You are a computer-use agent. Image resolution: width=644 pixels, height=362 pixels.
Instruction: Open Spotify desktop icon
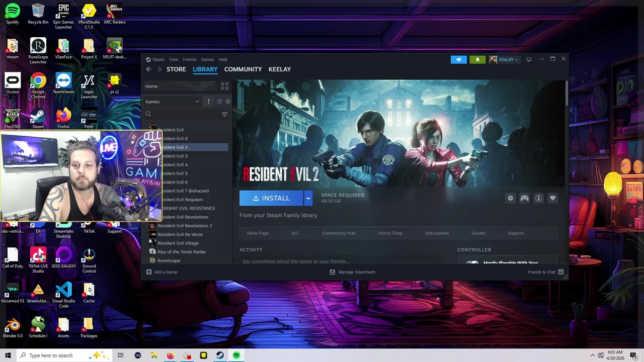pyautogui.click(x=13, y=14)
